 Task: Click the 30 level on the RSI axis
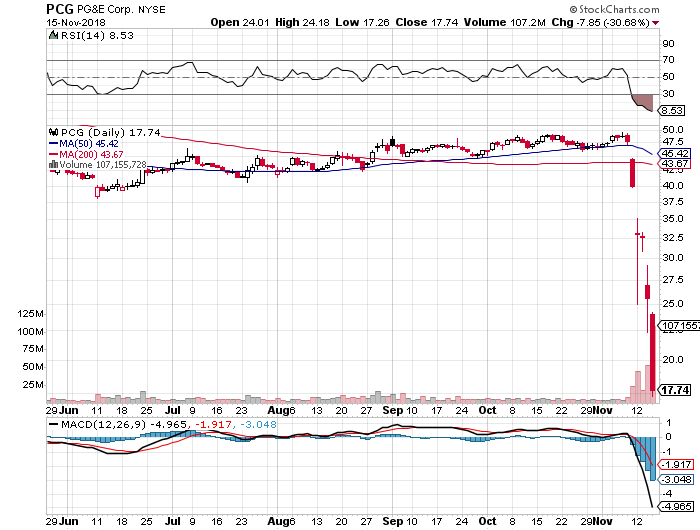pos(668,94)
